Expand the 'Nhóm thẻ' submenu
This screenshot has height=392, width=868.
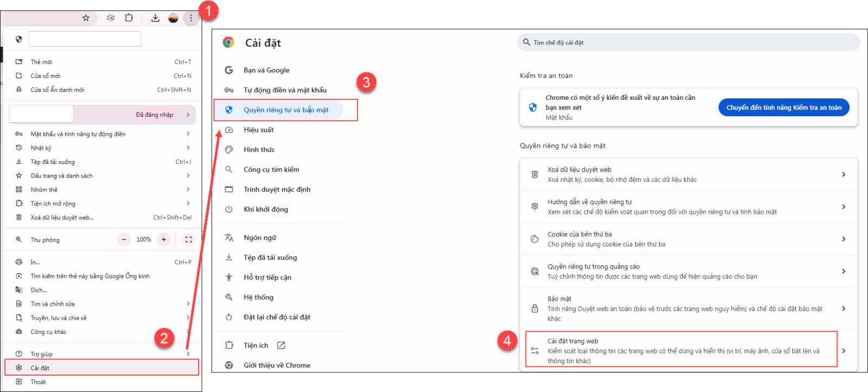(x=103, y=189)
